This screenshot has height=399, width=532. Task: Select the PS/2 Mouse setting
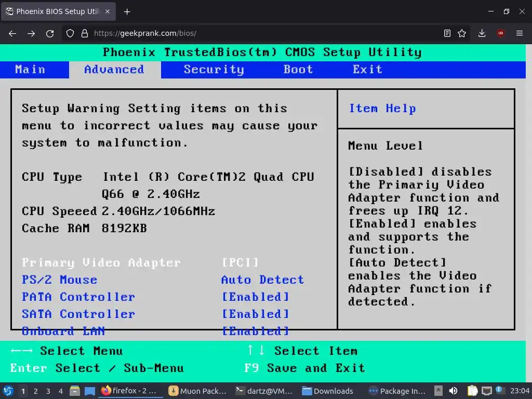pos(59,280)
